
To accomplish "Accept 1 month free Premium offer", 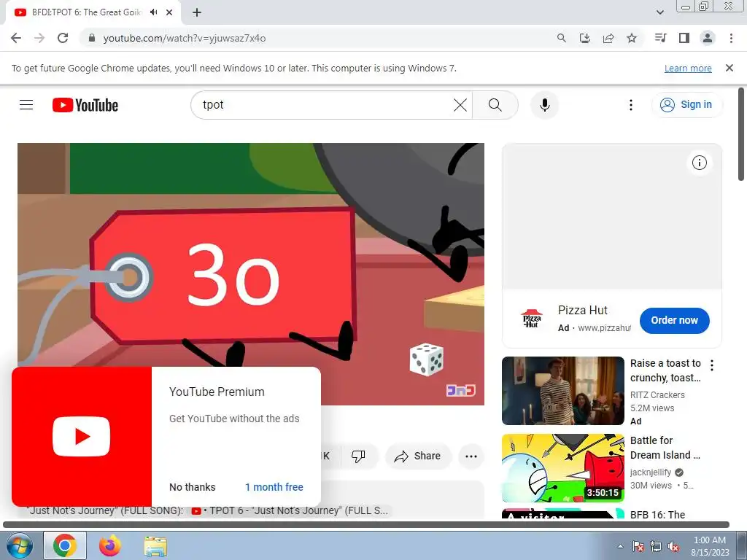I will [x=274, y=487].
